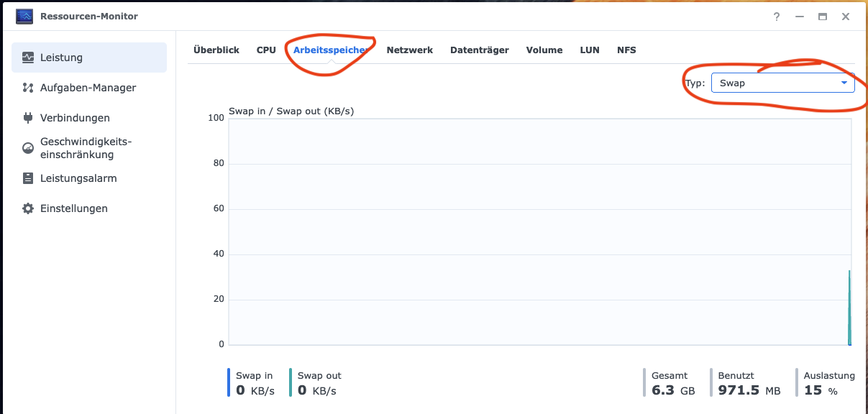This screenshot has width=868, height=414.
Task: Open the Typ dropdown showing Swap
Action: (x=783, y=83)
